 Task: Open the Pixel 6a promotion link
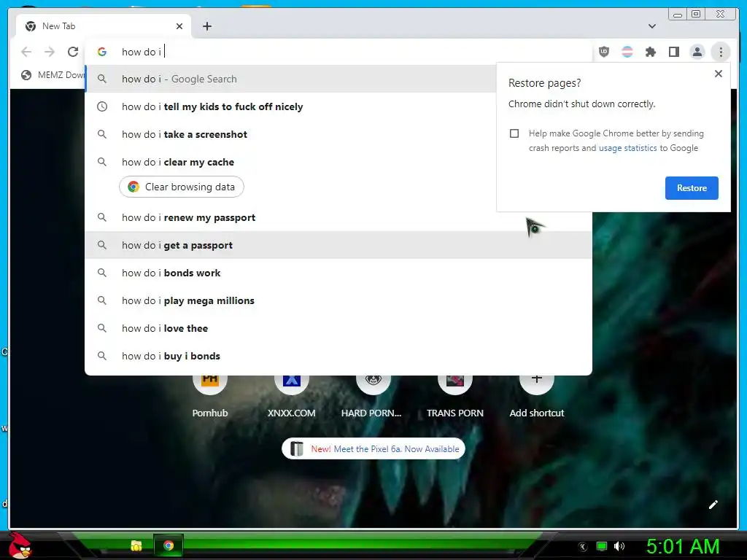[x=373, y=448]
